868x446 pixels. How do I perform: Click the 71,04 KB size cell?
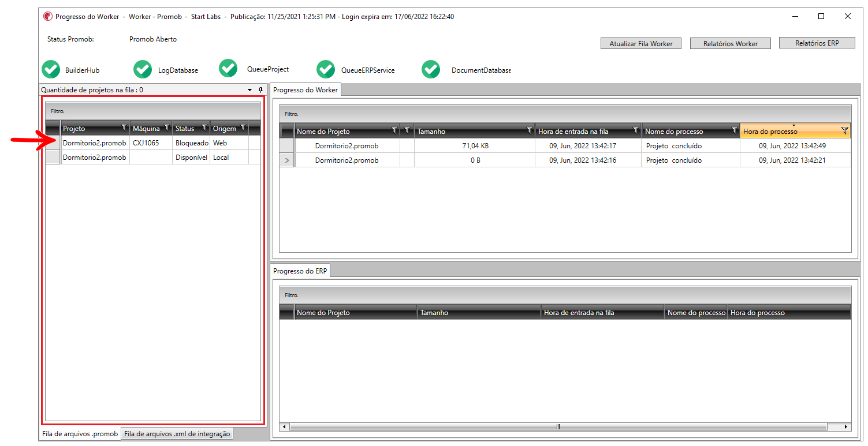(475, 145)
